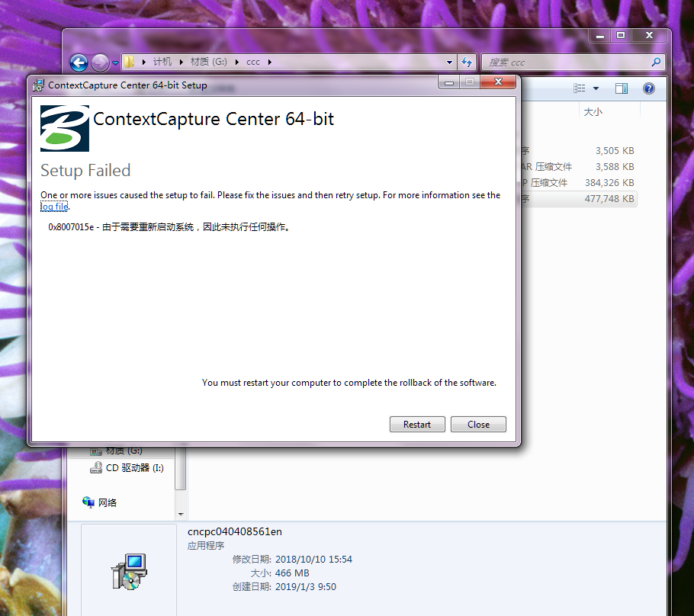Open the recent locations dropdown arrow
Image resolution: width=694 pixels, height=616 pixels.
(115, 63)
